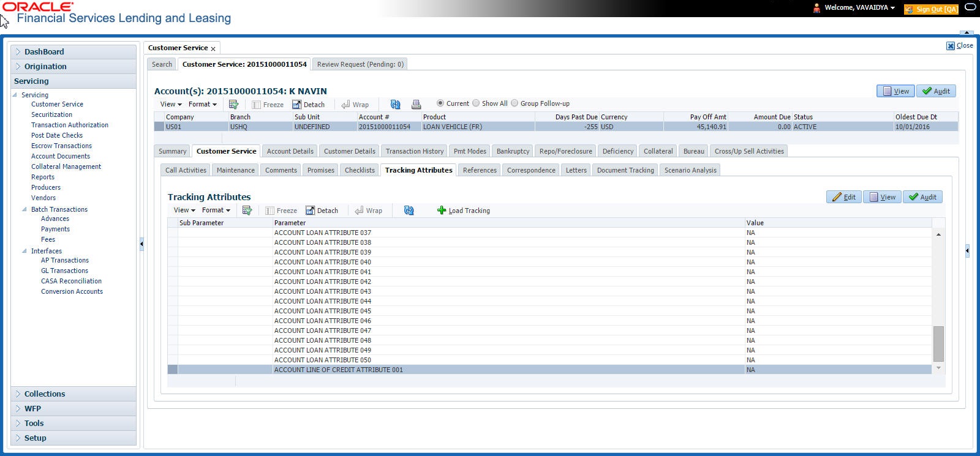Close the Customer Service tab with its x

coord(213,48)
